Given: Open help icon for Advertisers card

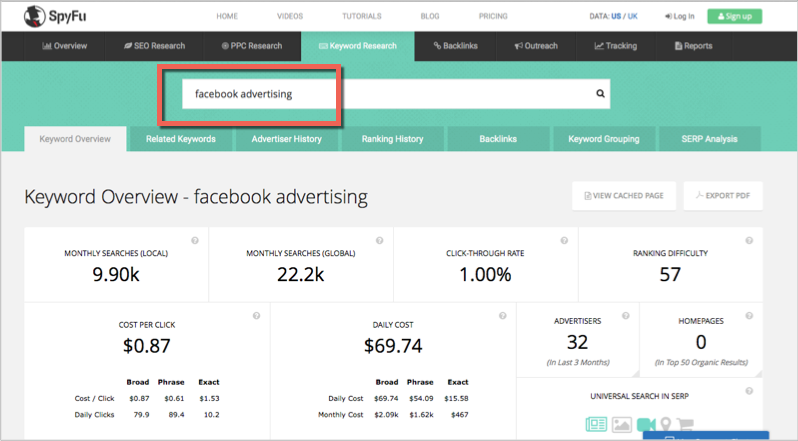Looking at the screenshot, I should click(x=626, y=316).
